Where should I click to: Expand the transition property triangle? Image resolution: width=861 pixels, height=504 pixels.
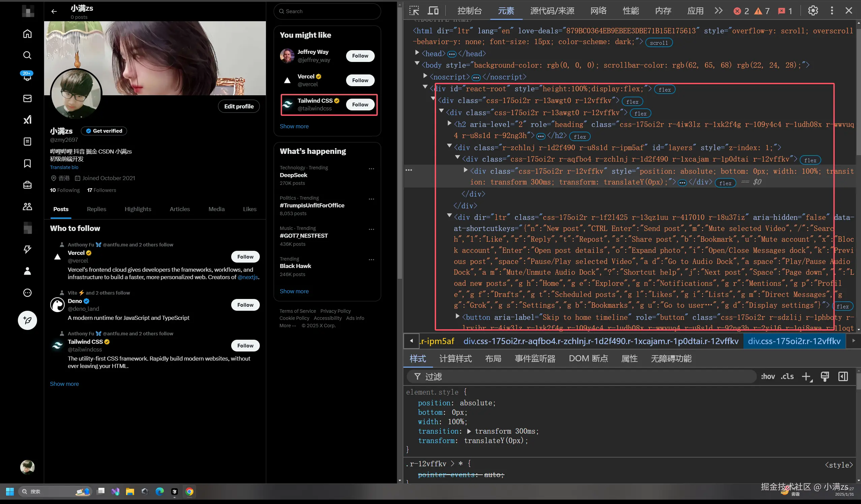(469, 431)
